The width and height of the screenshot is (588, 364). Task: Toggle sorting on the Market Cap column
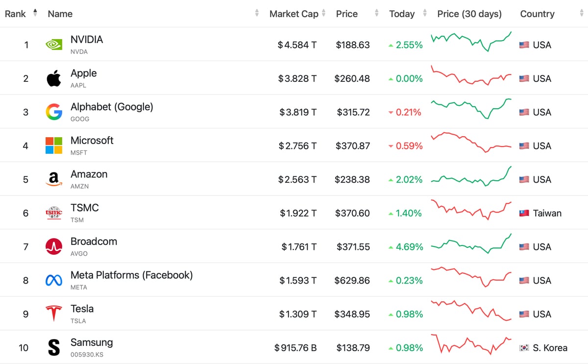(324, 14)
